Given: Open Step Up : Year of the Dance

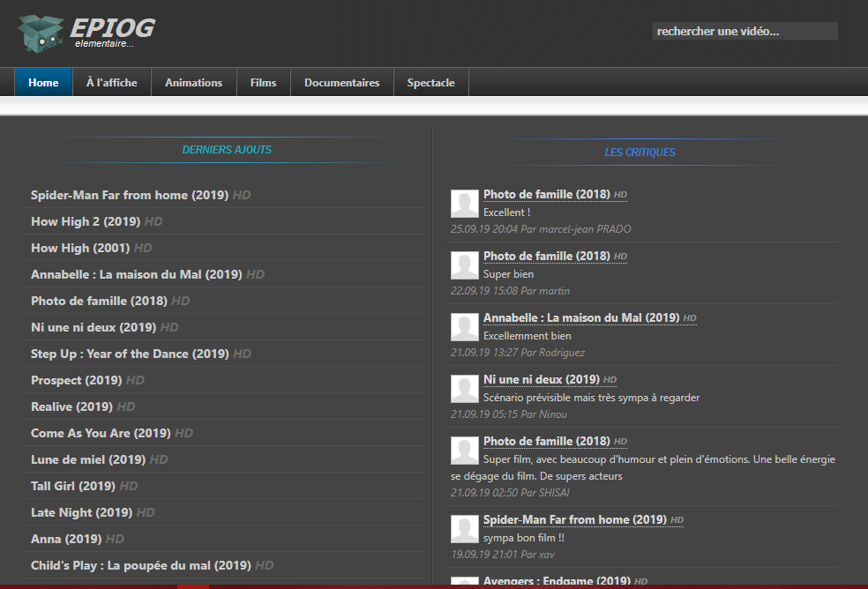Looking at the screenshot, I should (x=130, y=354).
